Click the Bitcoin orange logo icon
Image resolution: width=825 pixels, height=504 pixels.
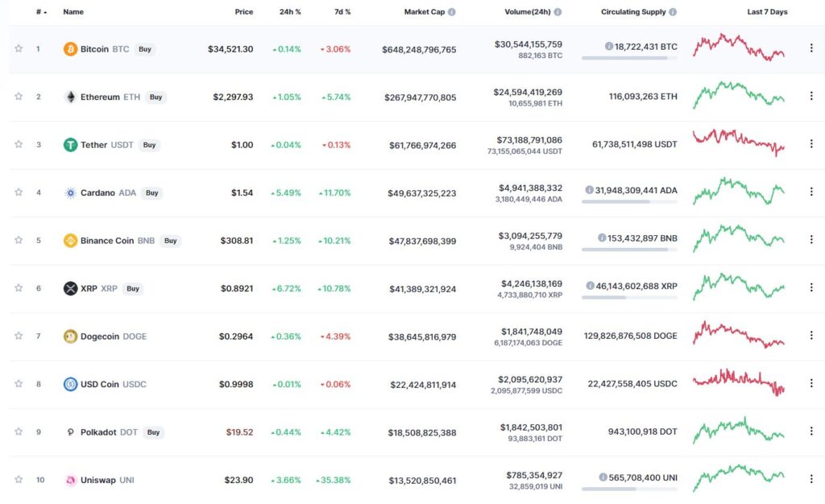[70, 49]
